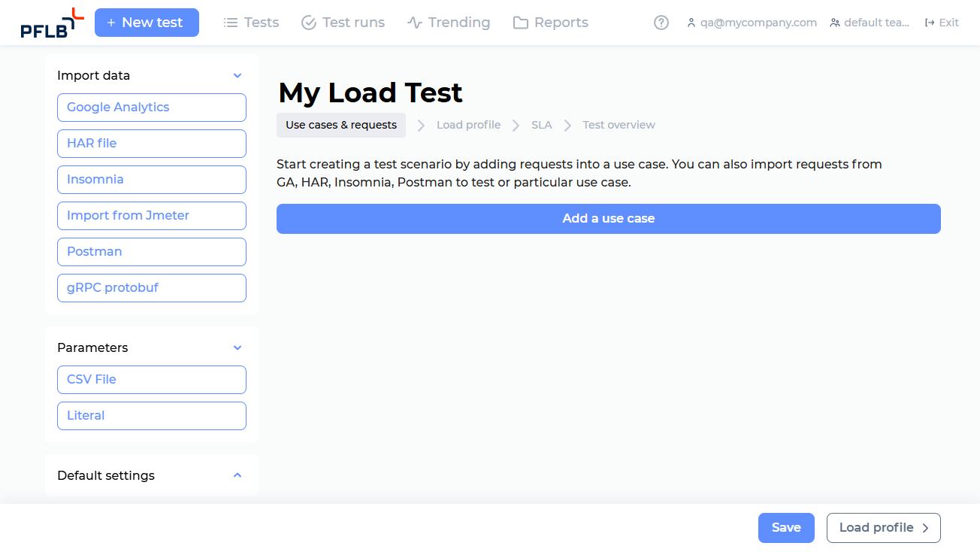Click the My Load Test title
The width and height of the screenshot is (980, 552).
tap(370, 92)
